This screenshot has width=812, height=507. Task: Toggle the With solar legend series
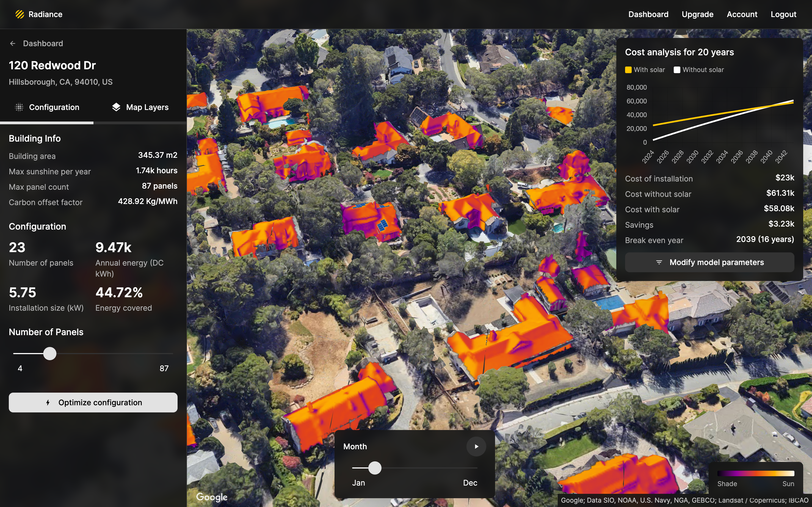[x=645, y=70]
